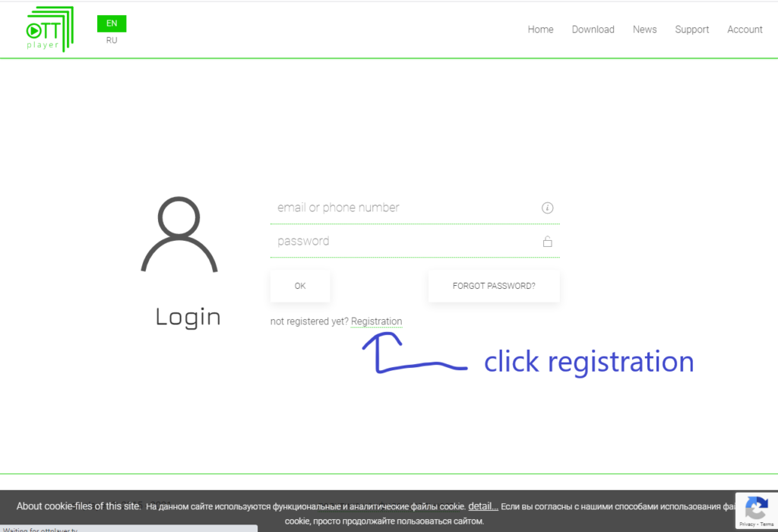Click the Privacy link on the reCAPTCHA badge

[x=747, y=524]
